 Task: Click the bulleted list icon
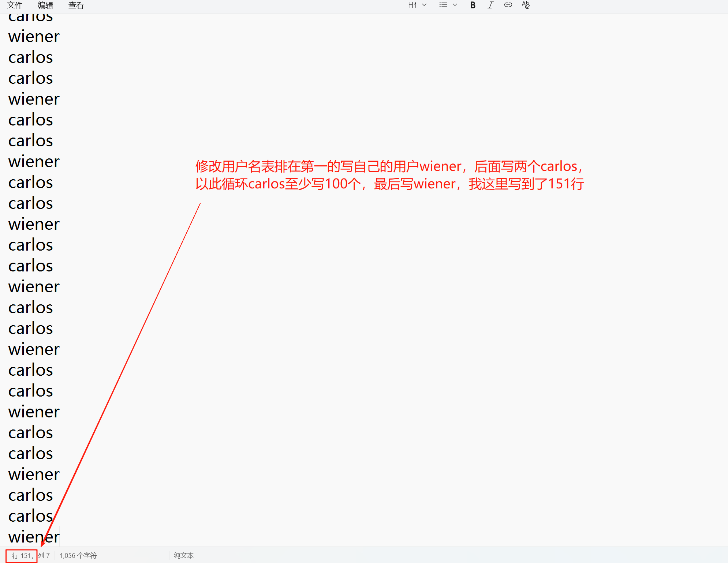(x=443, y=5)
